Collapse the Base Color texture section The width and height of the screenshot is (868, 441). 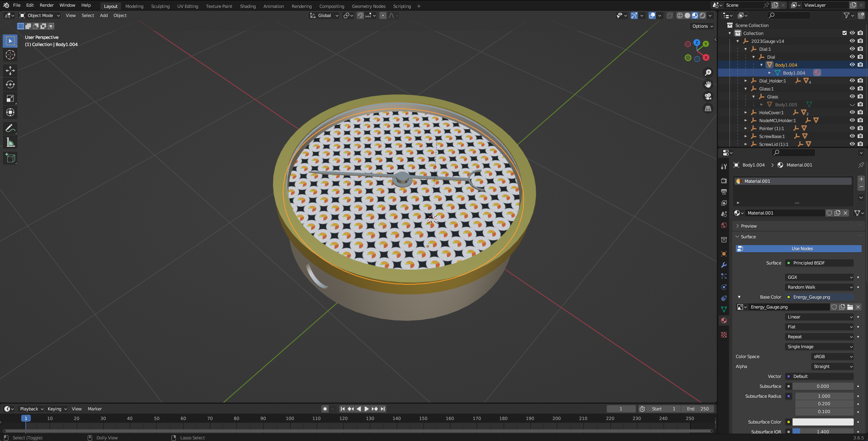(x=739, y=297)
